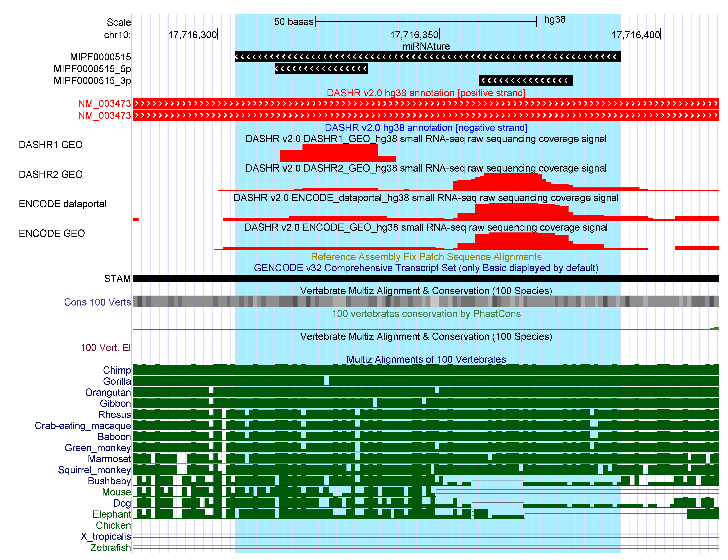Screen dimensions: 728x560
Task: Select the MIPF0000515_5p mature miRNA block
Action: 321,69
